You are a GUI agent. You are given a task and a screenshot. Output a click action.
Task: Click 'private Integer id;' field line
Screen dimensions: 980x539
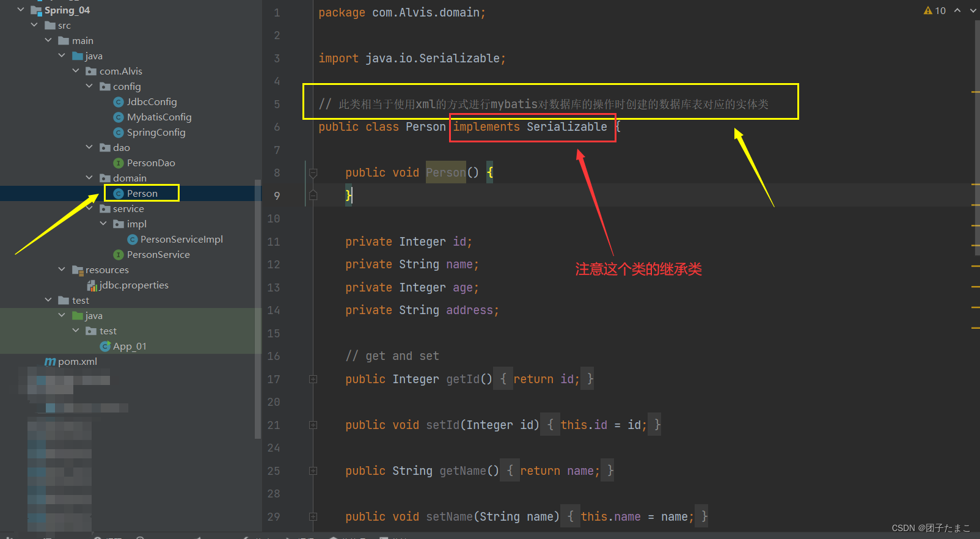tap(408, 242)
